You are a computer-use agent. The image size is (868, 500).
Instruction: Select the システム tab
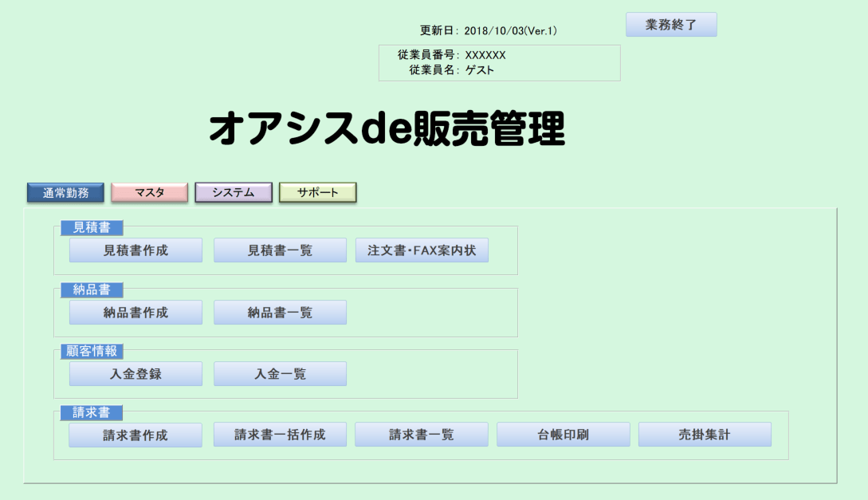point(234,193)
